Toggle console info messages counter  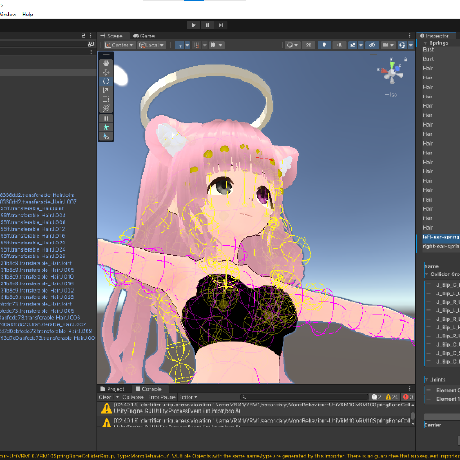(x=377, y=397)
